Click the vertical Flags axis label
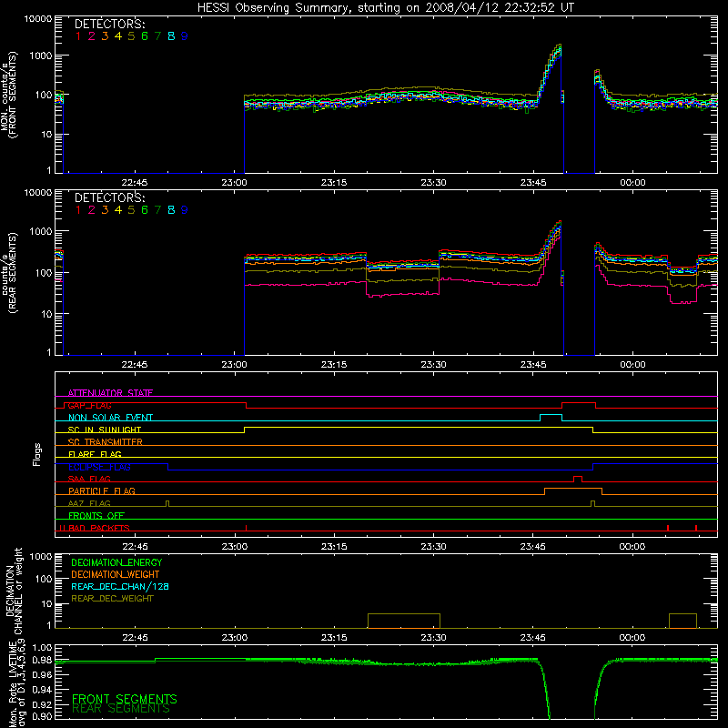Image resolution: width=728 pixels, height=728 pixels. [37, 454]
